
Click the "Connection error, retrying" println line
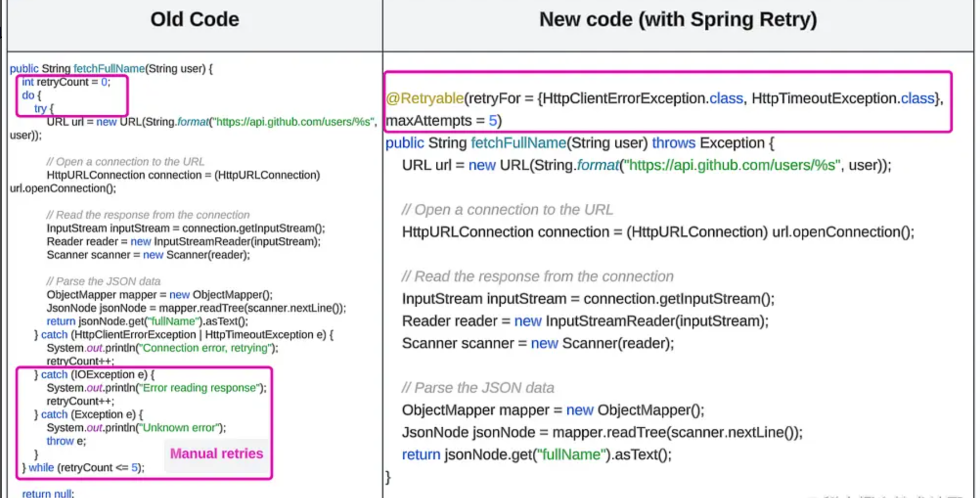coord(162,348)
